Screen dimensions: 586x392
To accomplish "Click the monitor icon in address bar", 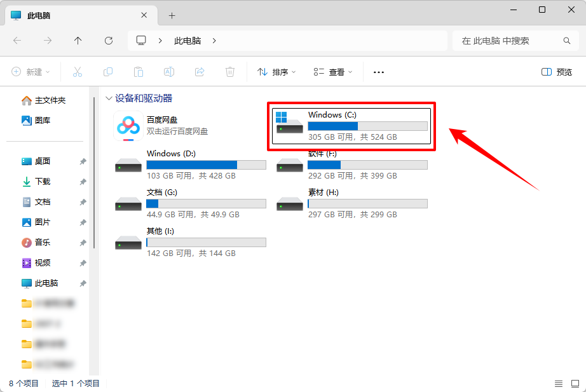I will 141,41.
